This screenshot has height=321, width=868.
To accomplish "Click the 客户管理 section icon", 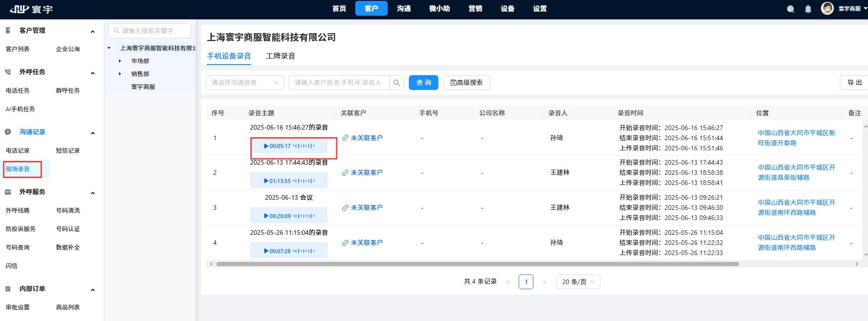I will coord(8,30).
